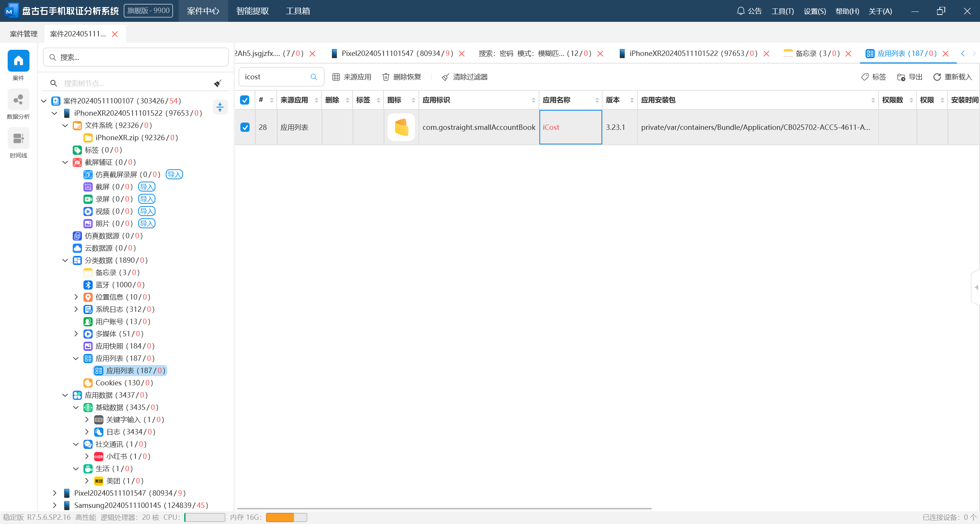Click the collapse-all tree icon
The height and width of the screenshot is (524, 980).
(x=220, y=107)
